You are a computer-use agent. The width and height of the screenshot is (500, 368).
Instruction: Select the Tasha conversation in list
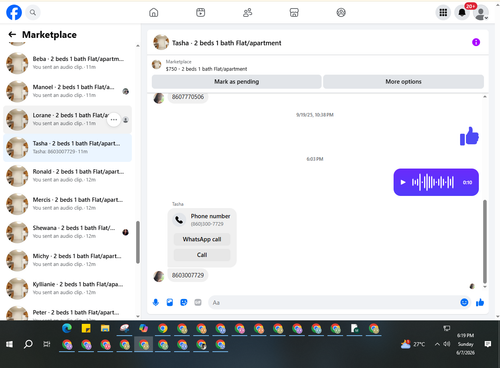pyautogui.click(x=67, y=147)
